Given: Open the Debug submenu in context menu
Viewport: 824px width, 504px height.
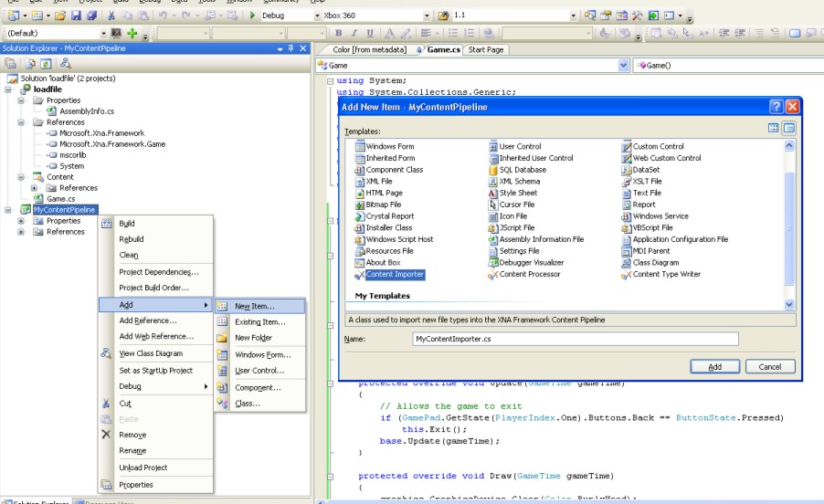Looking at the screenshot, I should (156, 386).
